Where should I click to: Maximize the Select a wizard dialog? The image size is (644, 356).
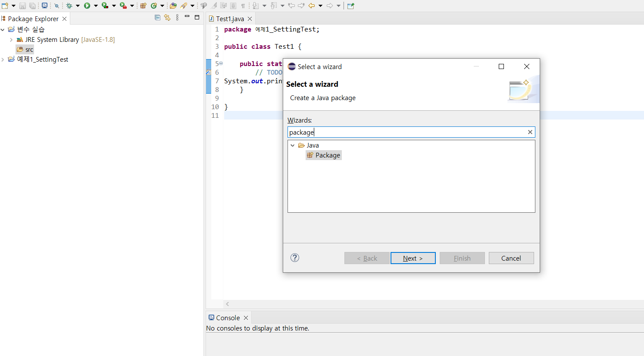[x=501, y=66]
